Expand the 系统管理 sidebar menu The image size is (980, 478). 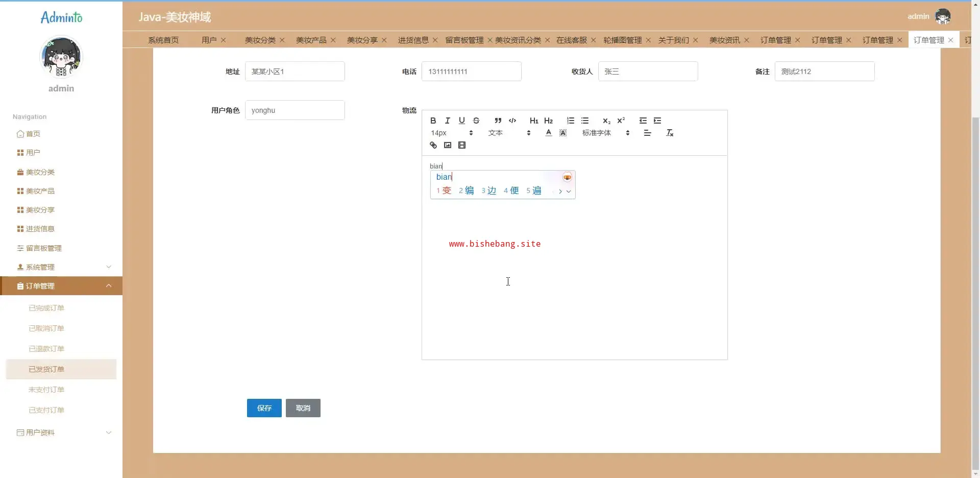coord(61,267)
